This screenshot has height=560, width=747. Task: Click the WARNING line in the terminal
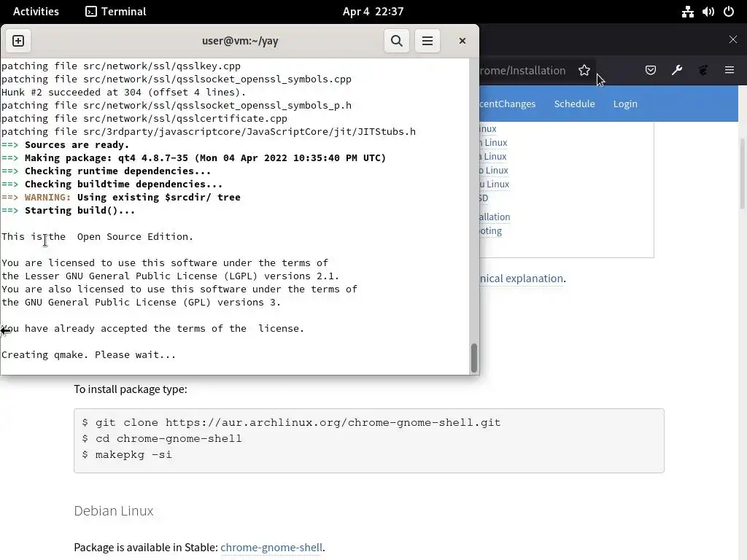120,197
